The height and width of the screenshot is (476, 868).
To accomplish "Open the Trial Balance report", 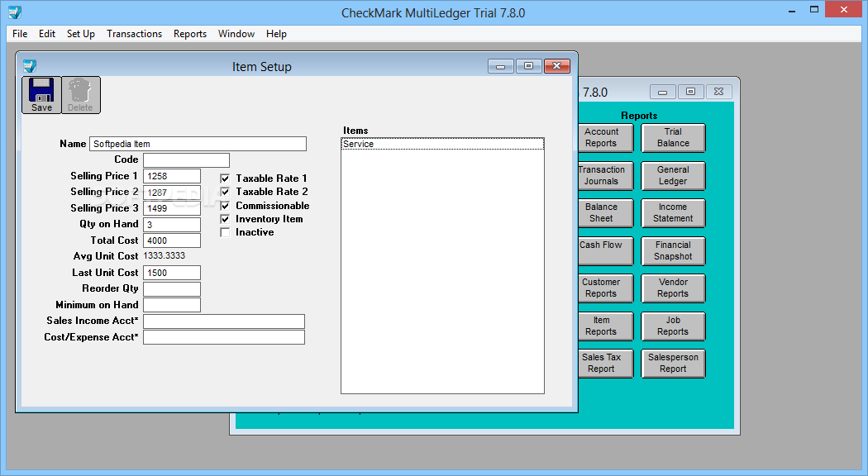I will click(673, 137).
